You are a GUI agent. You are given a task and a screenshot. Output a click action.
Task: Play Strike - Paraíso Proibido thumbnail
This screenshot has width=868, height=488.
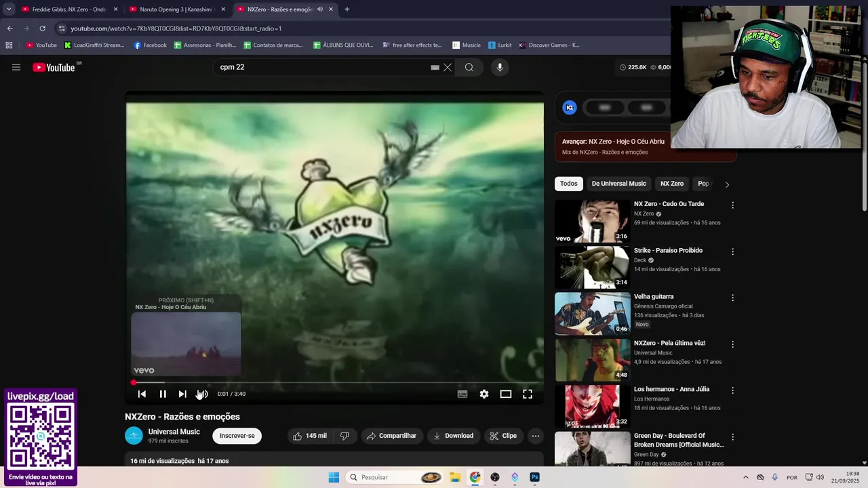(593, 267)
